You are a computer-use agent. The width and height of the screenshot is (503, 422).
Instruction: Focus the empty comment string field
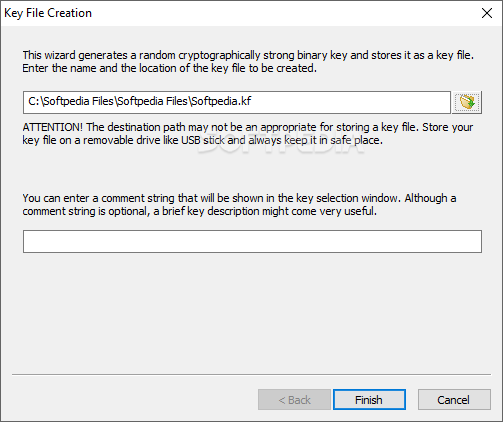pyautogui.click(x=252, y=241)
